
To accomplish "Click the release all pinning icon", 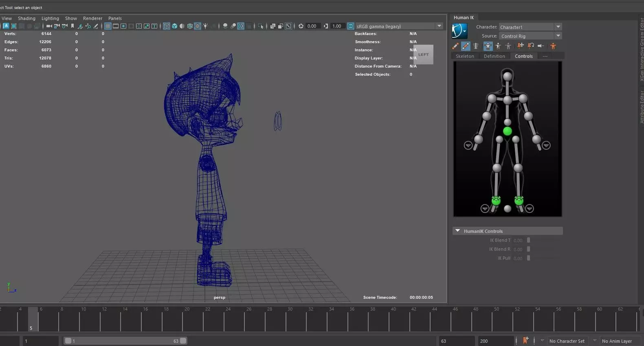I will [x=541, y=46].
